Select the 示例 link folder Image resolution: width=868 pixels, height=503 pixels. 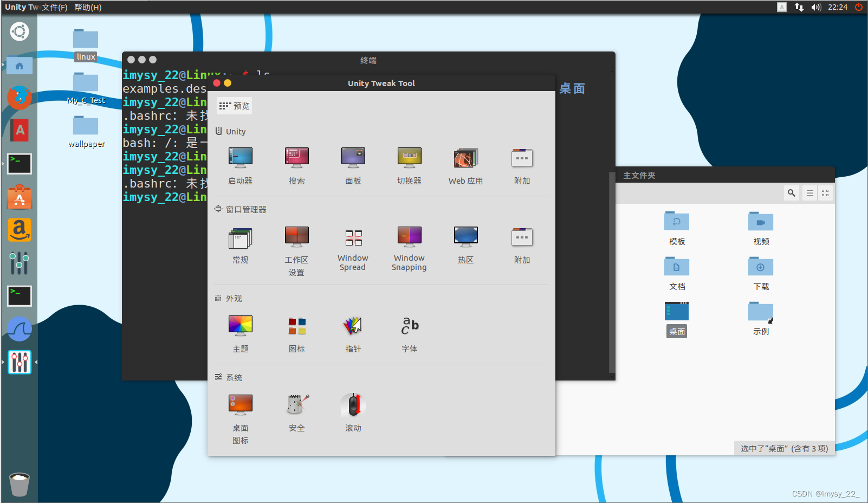(x=761, y=319)
